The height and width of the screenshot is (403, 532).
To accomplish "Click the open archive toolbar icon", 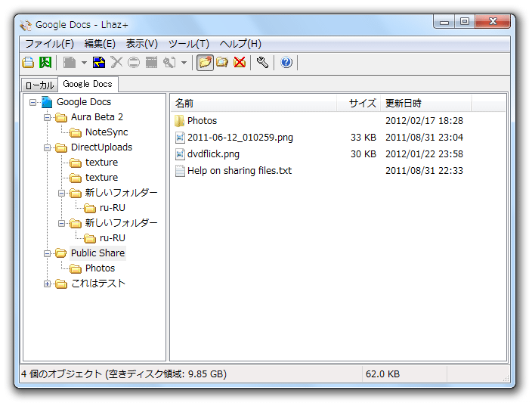I will point(28,63).
